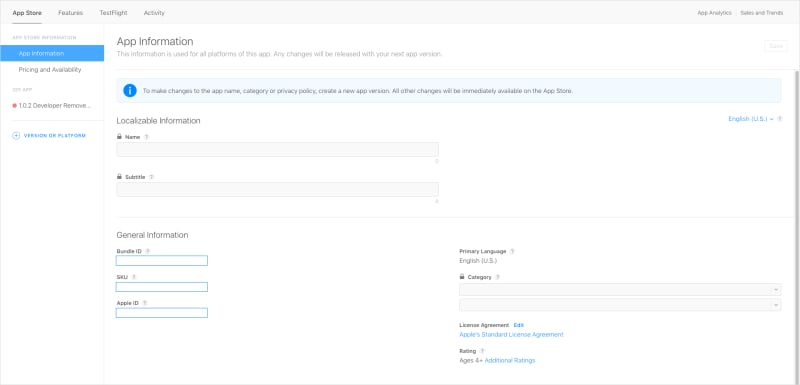Open Pricing and Availability in sidebar

pyautogui.click(x=50, y=69)
